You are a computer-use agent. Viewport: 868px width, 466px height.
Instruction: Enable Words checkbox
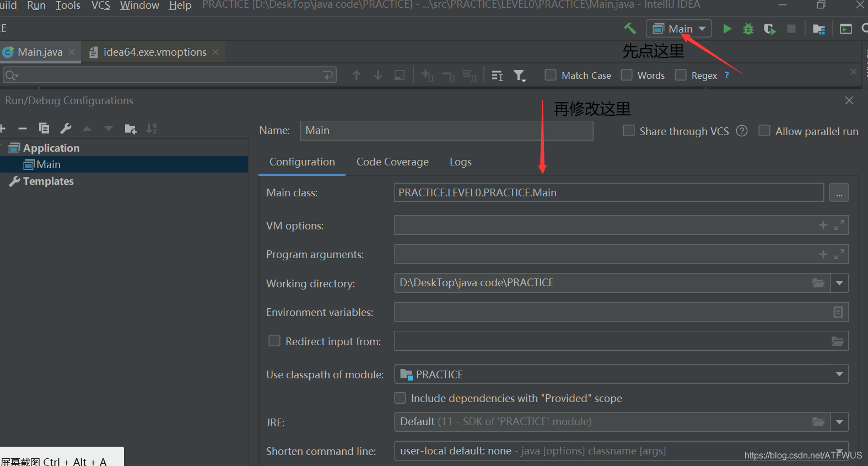tap(627, 74)
